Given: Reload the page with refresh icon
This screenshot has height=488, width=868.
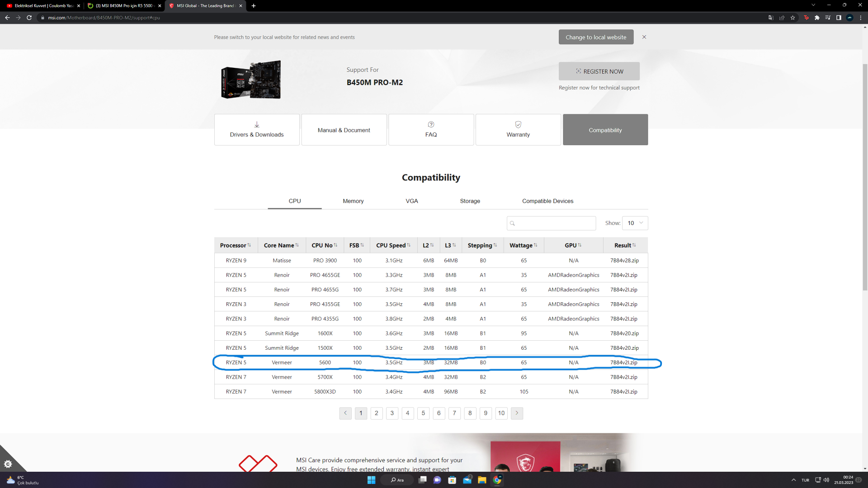Looking at the screenshot, I should (x=29, y=18).
